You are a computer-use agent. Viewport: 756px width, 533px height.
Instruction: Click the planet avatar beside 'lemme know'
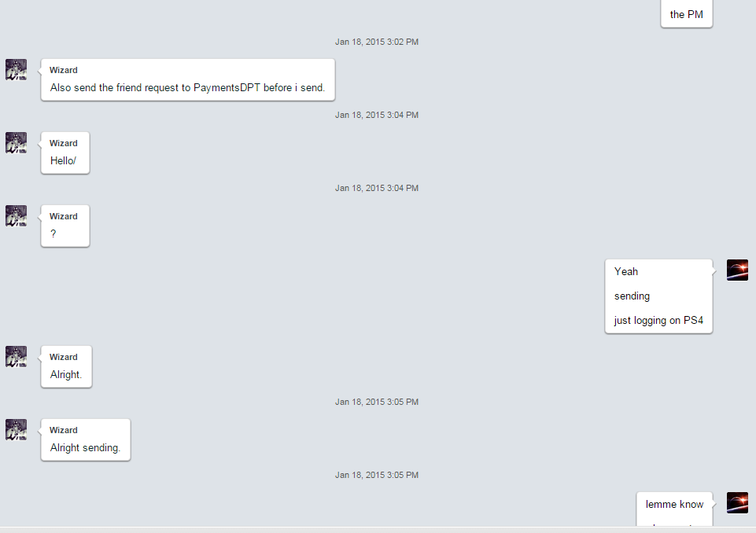pyautogui.click(x=737, y=502)
